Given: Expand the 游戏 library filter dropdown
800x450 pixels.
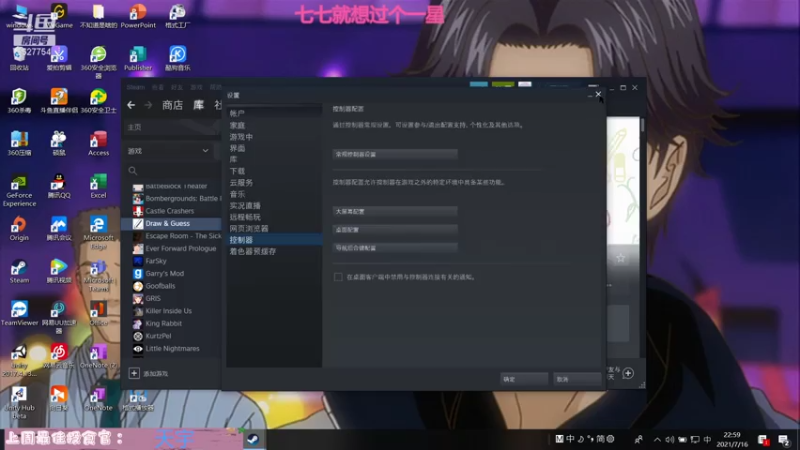Looking at the screenshot, I should point(168,151).
